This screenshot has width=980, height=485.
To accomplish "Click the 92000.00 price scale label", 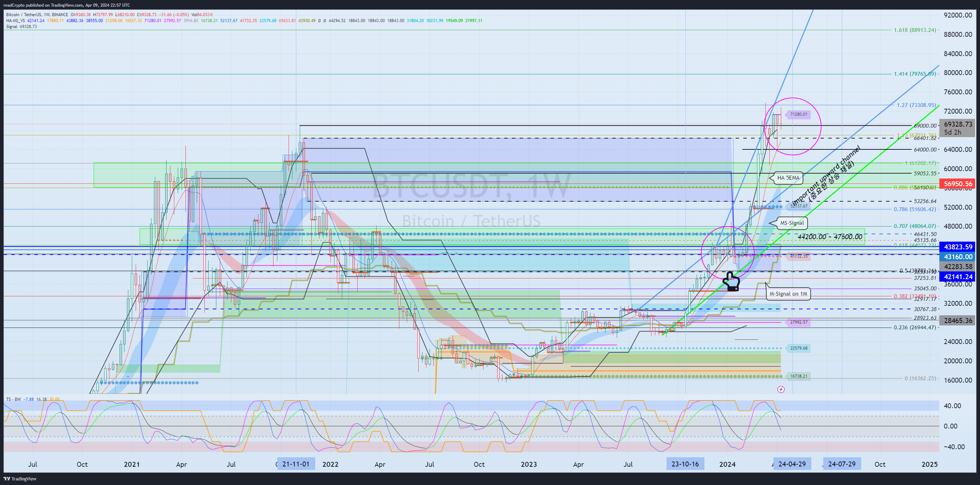I will pos(958,15).
